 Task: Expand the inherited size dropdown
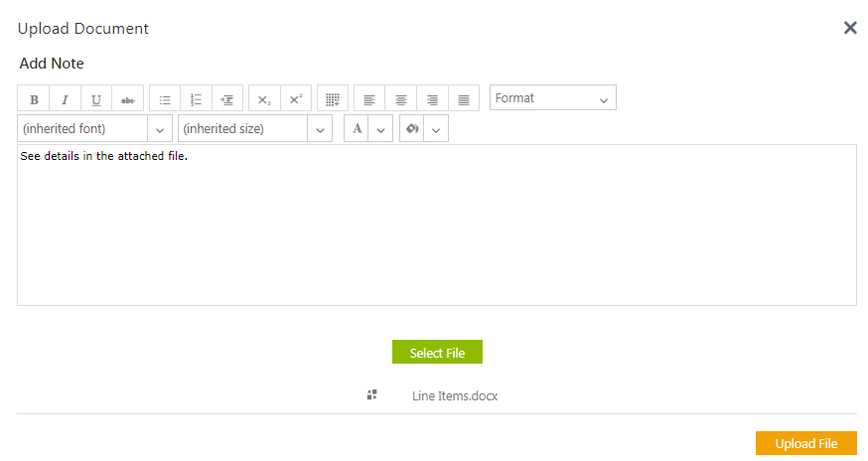(x=319, y=129)
